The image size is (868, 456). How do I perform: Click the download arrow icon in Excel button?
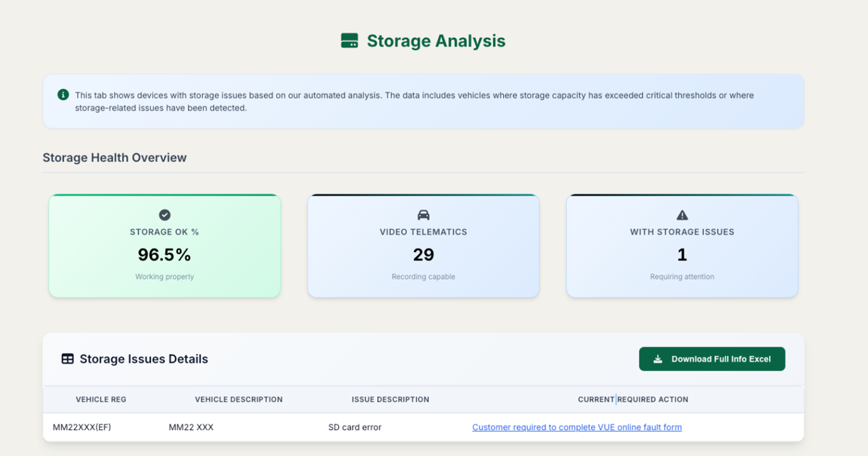(658, 359)
